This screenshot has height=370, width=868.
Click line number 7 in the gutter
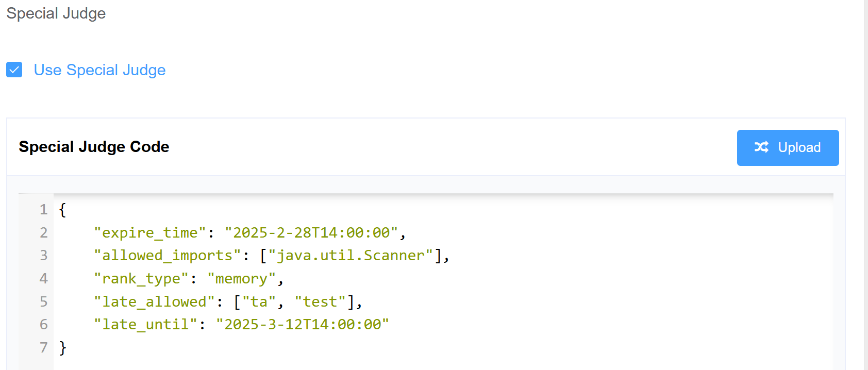pyautogui.click(x=44, y=347)
